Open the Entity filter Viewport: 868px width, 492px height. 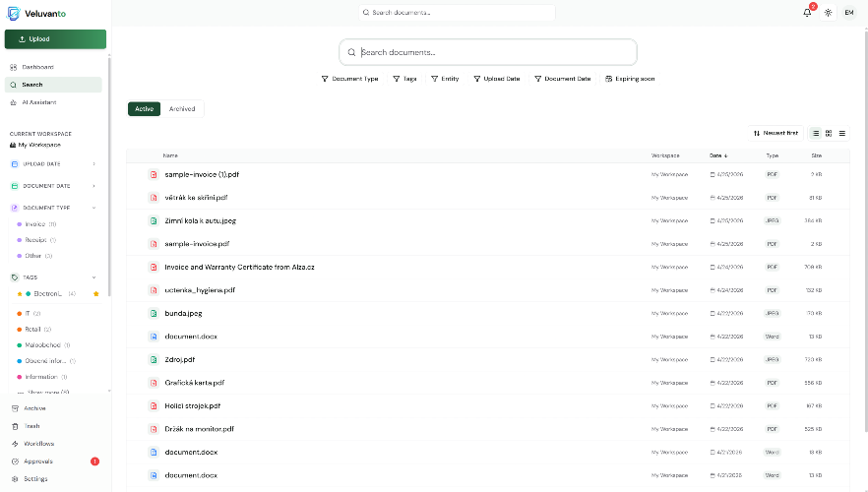click(445, 79)
